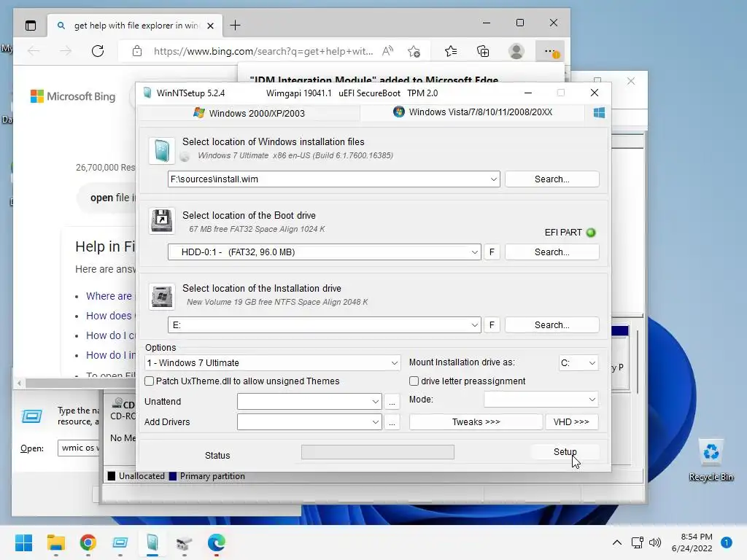Open a new tab in Edge

click(236, 26)
